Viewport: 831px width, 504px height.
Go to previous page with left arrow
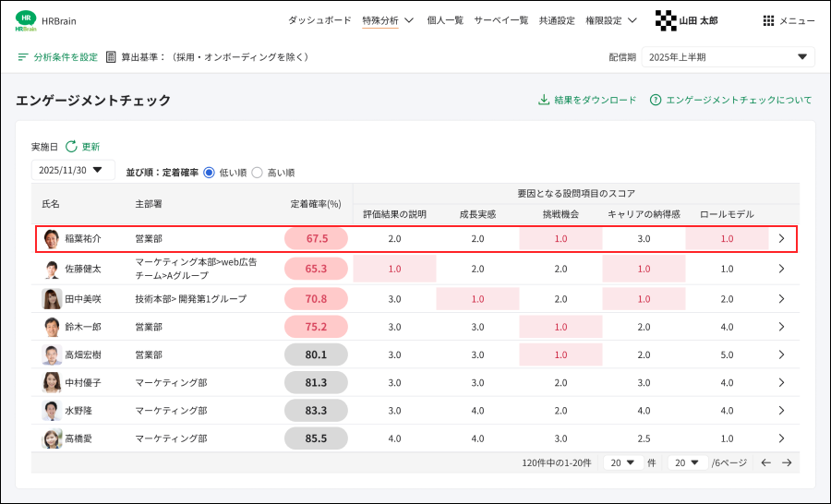pyautogui.click(x=765, y=462)
